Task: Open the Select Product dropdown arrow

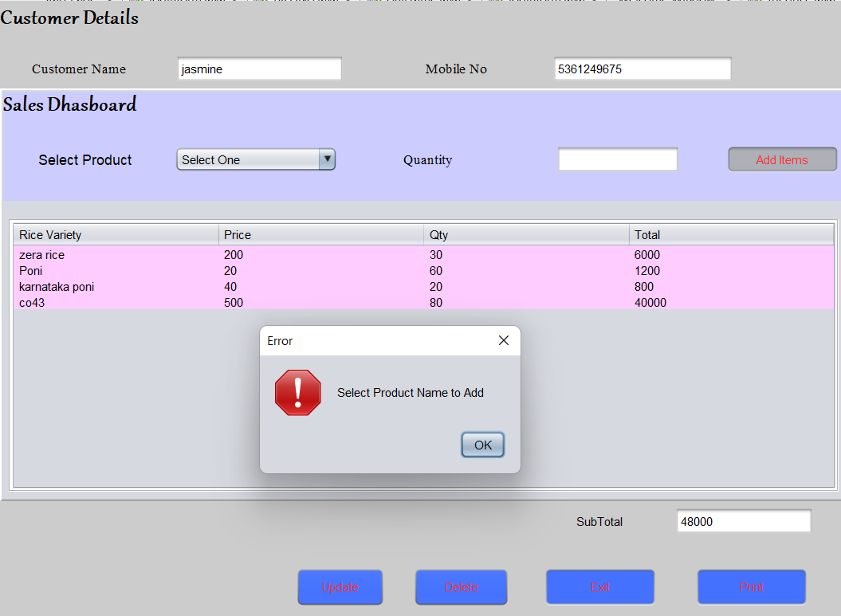Action: point(327,159)
